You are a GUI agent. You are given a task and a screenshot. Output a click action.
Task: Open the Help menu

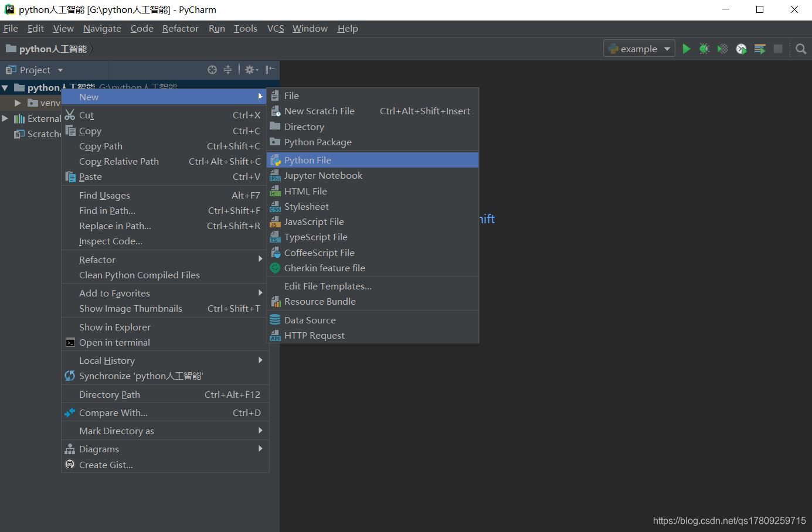(348, 28)
